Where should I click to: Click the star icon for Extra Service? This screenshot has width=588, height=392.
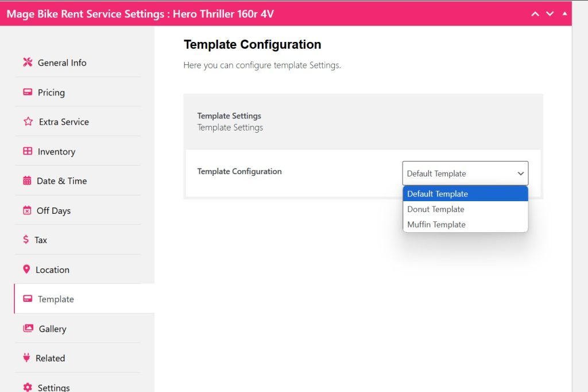pyautogui.click(x=28, y=122)
